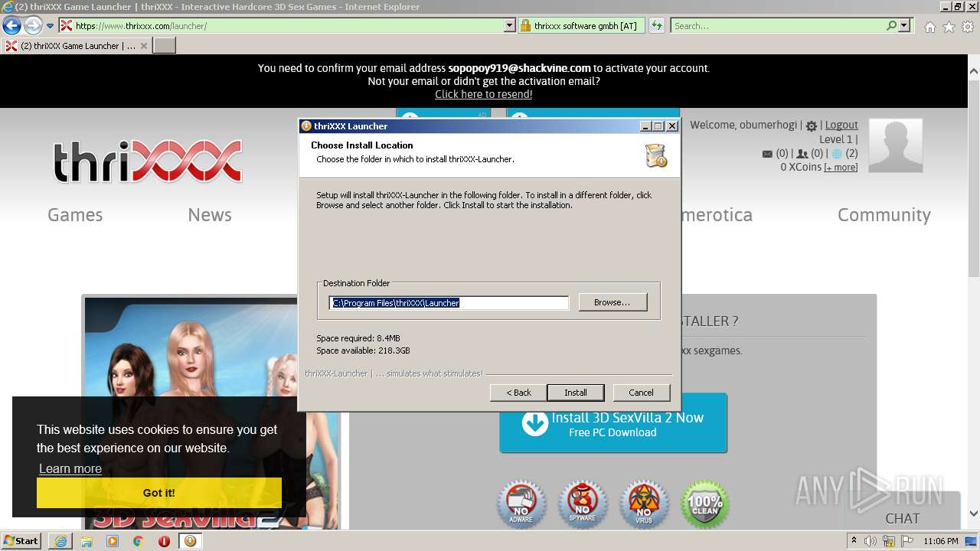Click the Install button in thriXXX Launcher
Image resolution: width=980 pixels, height=551 pixels.
coord(576,393)
